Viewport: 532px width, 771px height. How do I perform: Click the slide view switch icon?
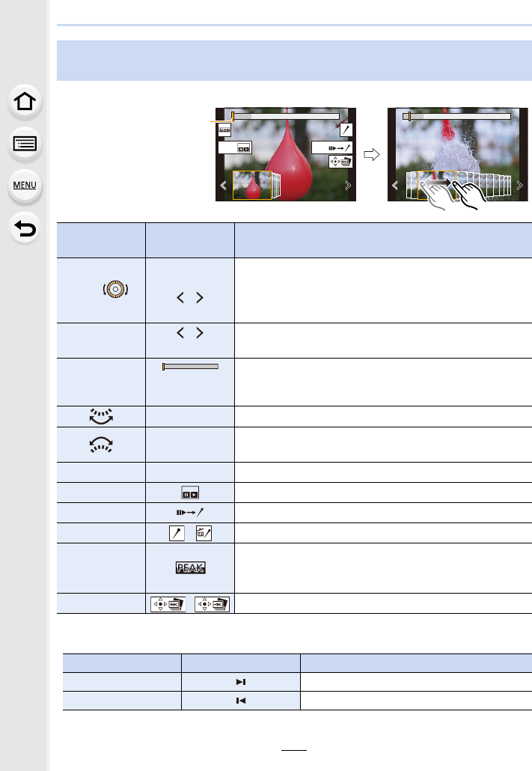coord(190,493)
